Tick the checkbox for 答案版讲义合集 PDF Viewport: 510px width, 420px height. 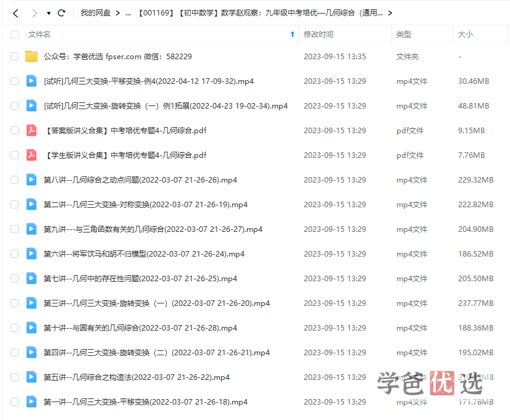[15, 131]
